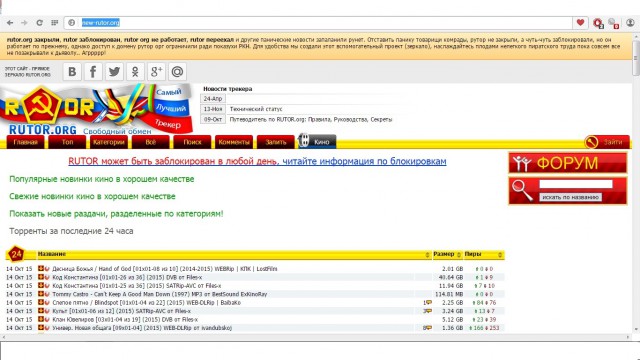This screenshot has width=640, height=360.
Task: Open comments icon on Универ row
Action: point(429,328)
